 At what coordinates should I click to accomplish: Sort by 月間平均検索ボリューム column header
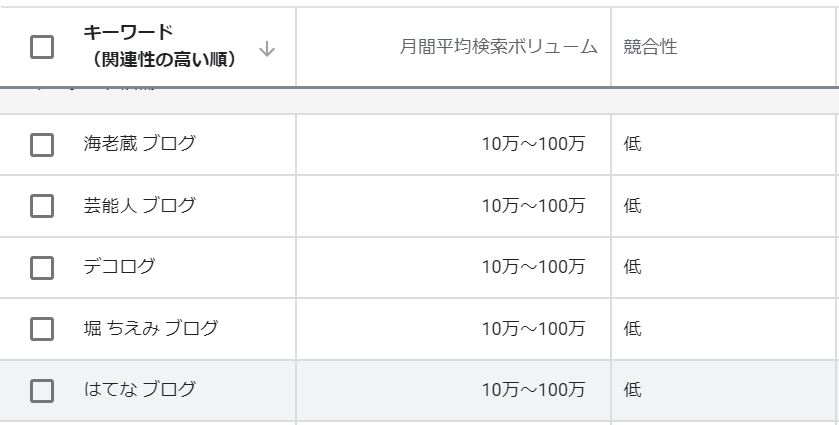[x=498, y=47]
